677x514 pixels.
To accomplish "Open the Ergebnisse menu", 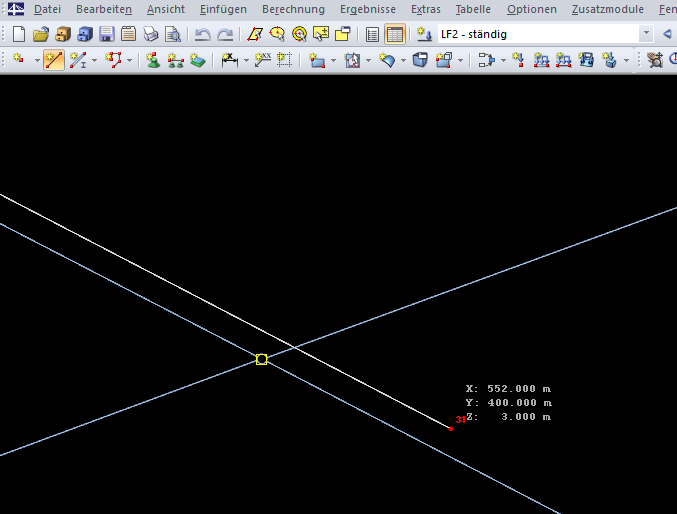I will (368, 9).
